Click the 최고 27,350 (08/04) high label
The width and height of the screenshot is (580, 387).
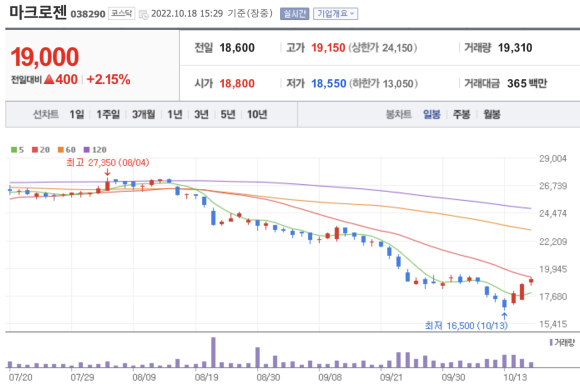[108, 162]
